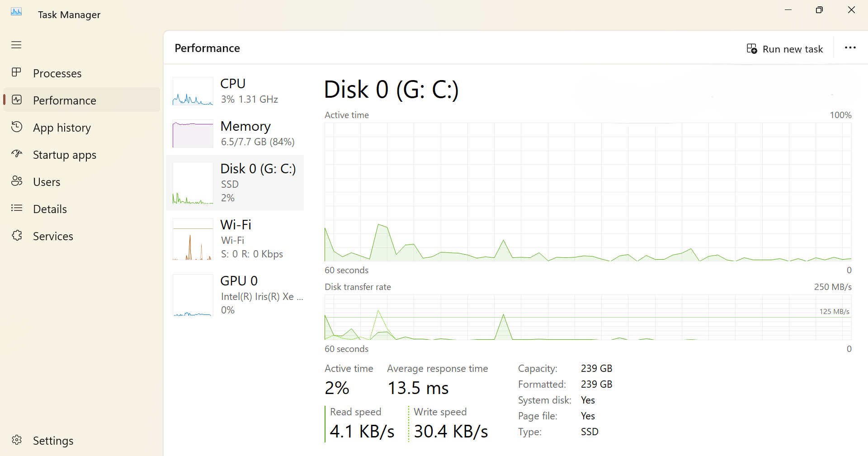The width and height of the screenshot is (868, 456).
Task: Select the CPU graph thumbnail
Action: click(x=192, y=91)
